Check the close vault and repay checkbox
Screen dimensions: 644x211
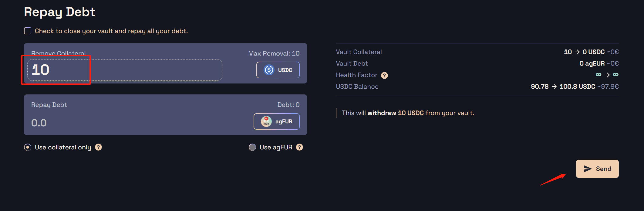point(28,31)
